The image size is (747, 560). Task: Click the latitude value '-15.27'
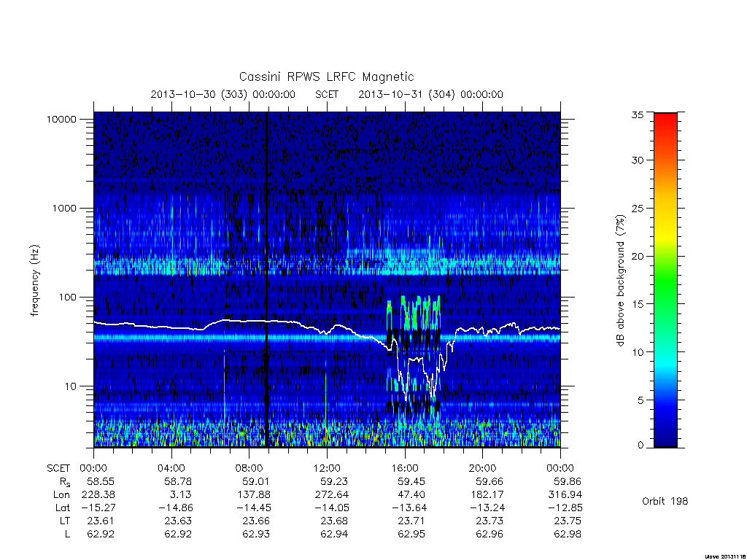click(97, 507)
